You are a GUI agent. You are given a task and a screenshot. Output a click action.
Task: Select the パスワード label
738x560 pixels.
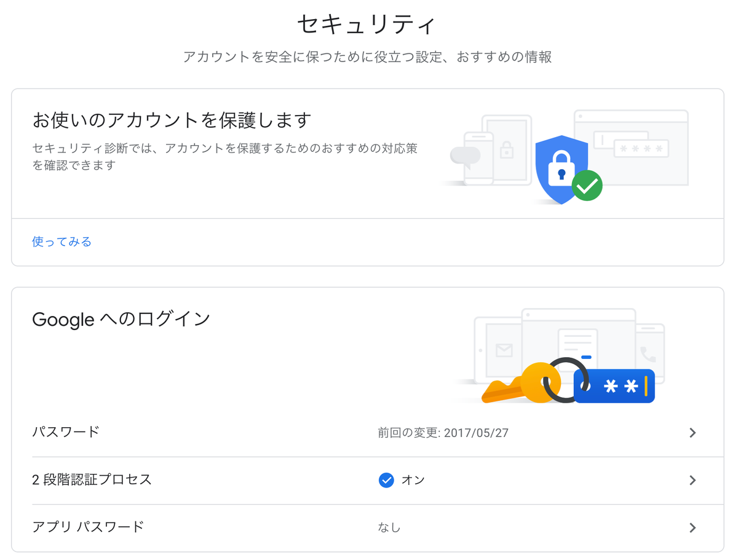click(x=66, y=432)
